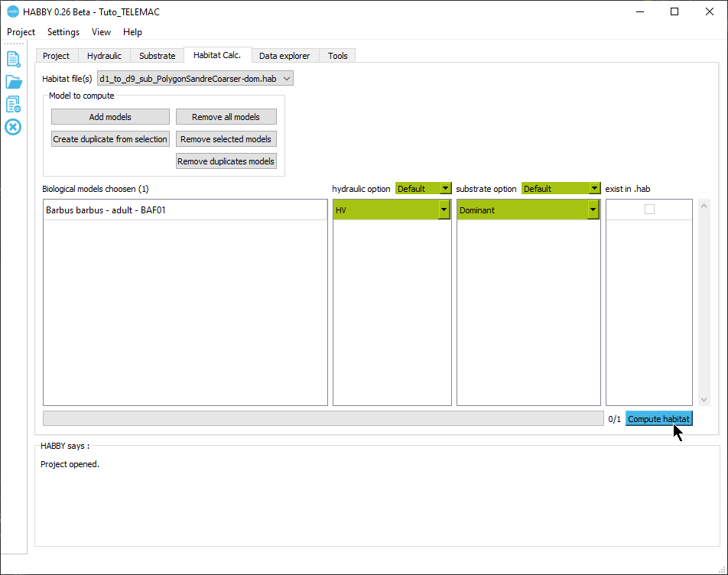The width and height of the screenshot is (728, 575).
Task: Click the project properties icon with eye
Action: pos(13,104)
